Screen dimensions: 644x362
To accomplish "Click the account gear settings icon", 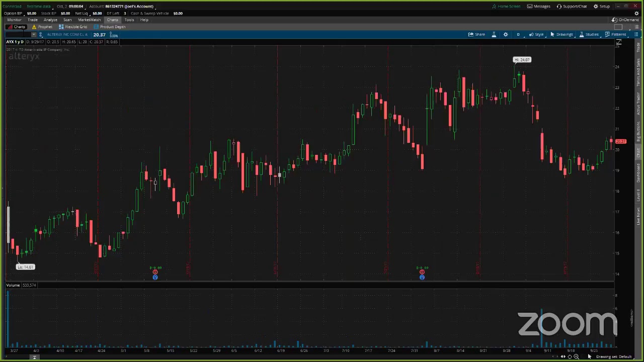I will [x=636, y=13].
